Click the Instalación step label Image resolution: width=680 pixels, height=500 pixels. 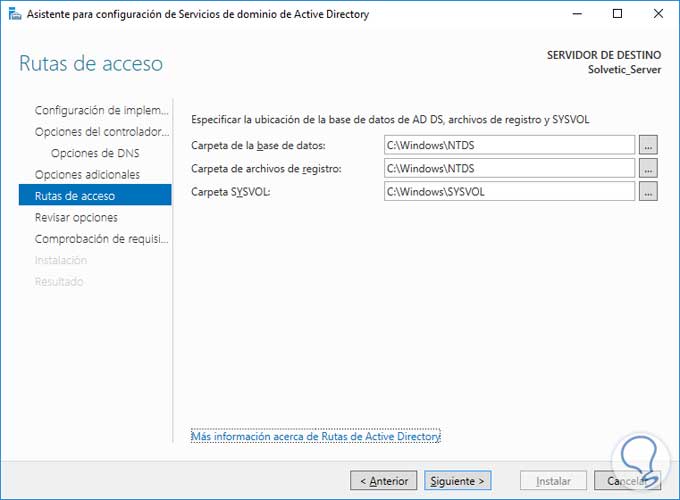(x=61, y=260)
